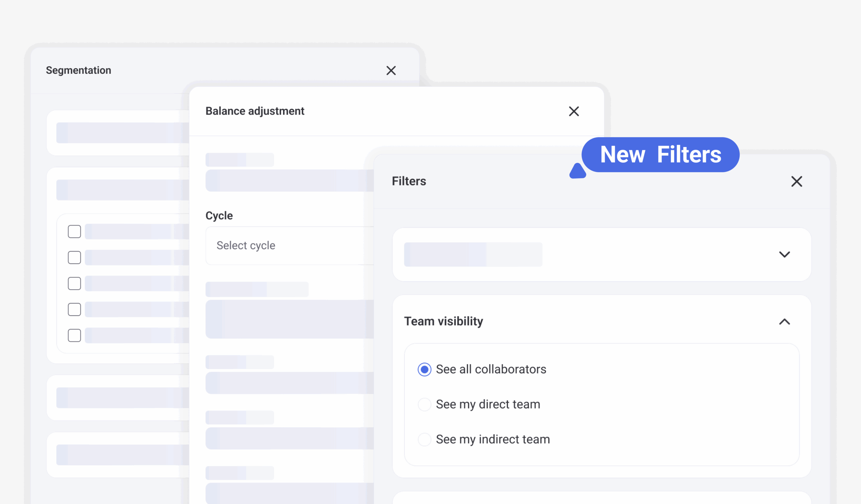The width and height of the screenshot is (861, 504).
Task: Close the Balance adjustment dialog
Action: click(574, 111)
